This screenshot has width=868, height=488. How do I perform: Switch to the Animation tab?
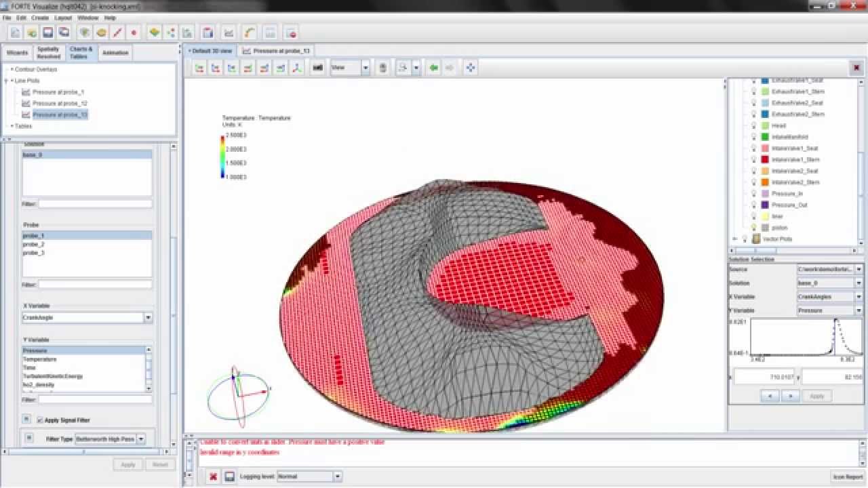115,53
